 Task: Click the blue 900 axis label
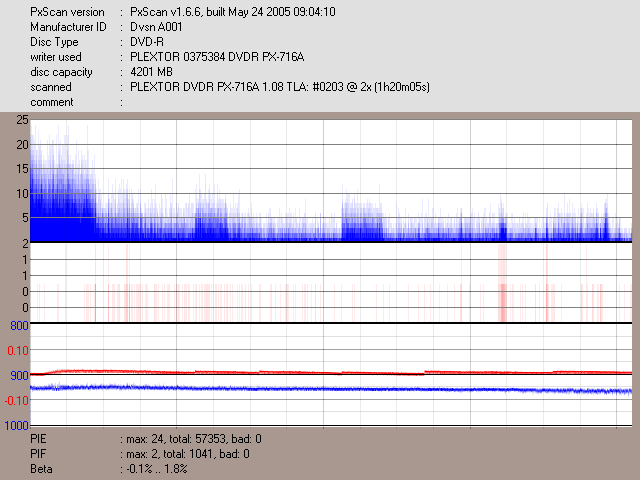pyautogui.click(x=19, y=376)
